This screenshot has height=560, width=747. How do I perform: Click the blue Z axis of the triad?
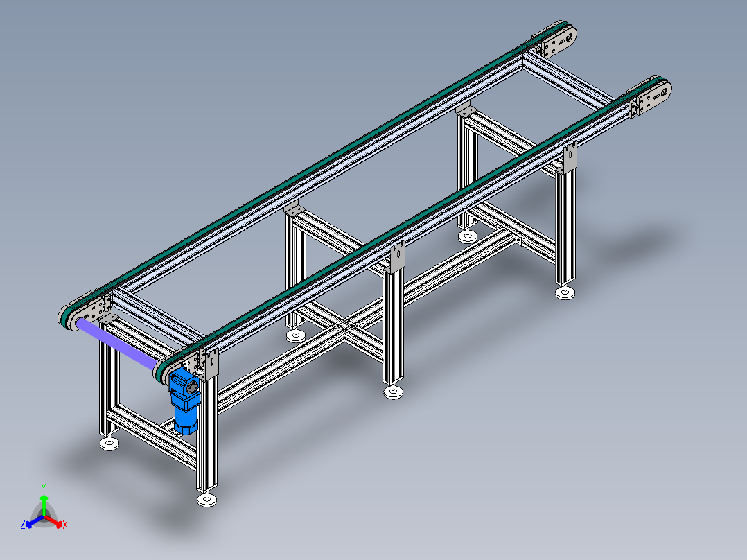35,521
